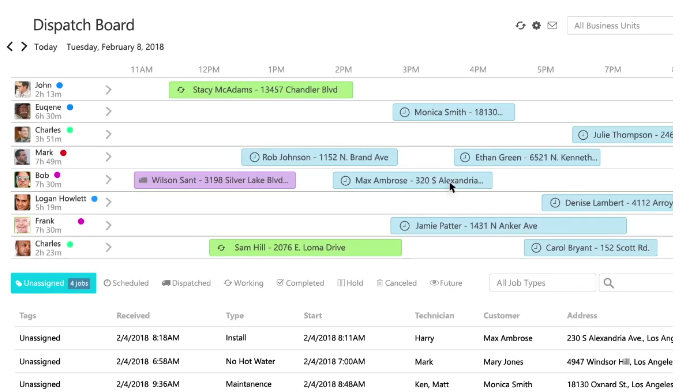Open Monica Smith 18130 job block
Image resolution: width=686 pixels, height=392 pixels.
(454, 112)
